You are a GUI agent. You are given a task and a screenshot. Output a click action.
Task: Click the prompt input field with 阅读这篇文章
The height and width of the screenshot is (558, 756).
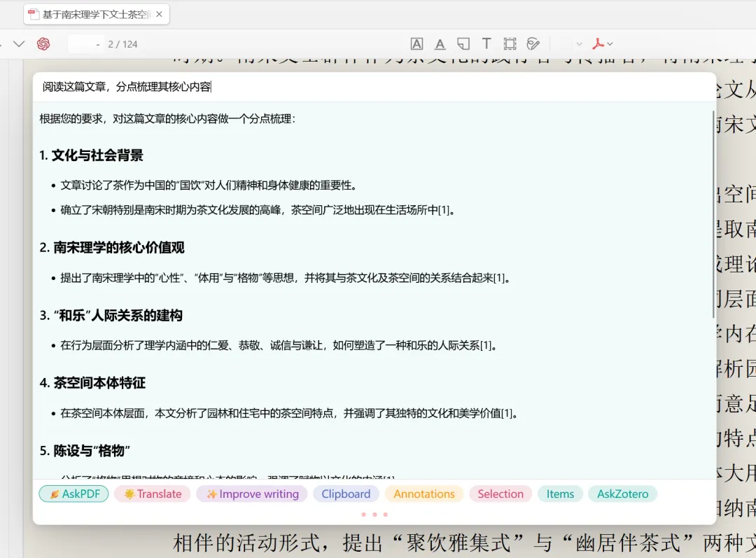click(374, 87)
